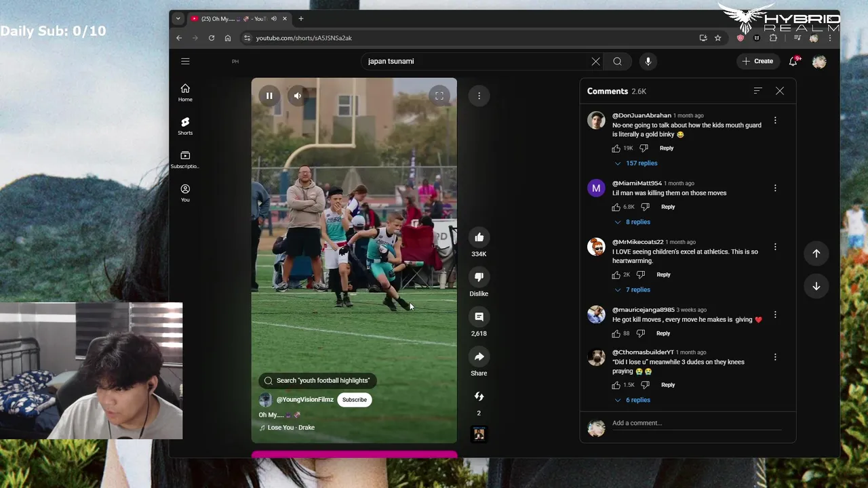Expand 157 replies under DonJuanAbrahan comment
This screenshot has width=868, height=488.
[636, 163]
